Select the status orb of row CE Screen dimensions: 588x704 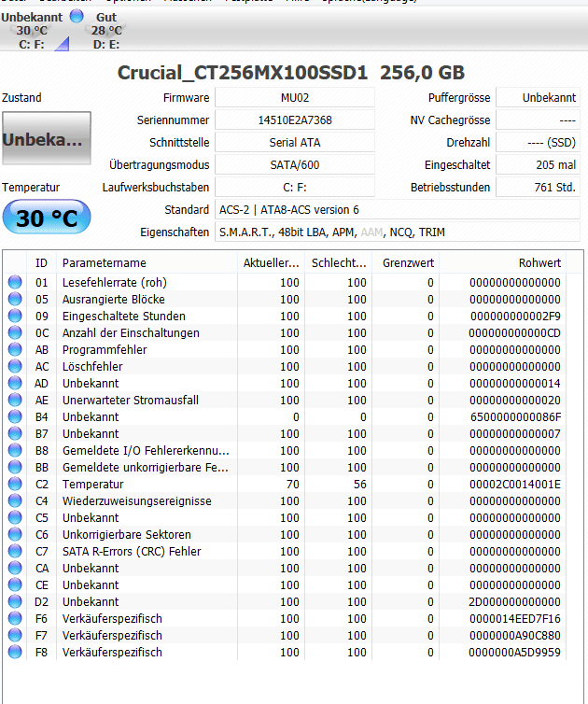15,584
